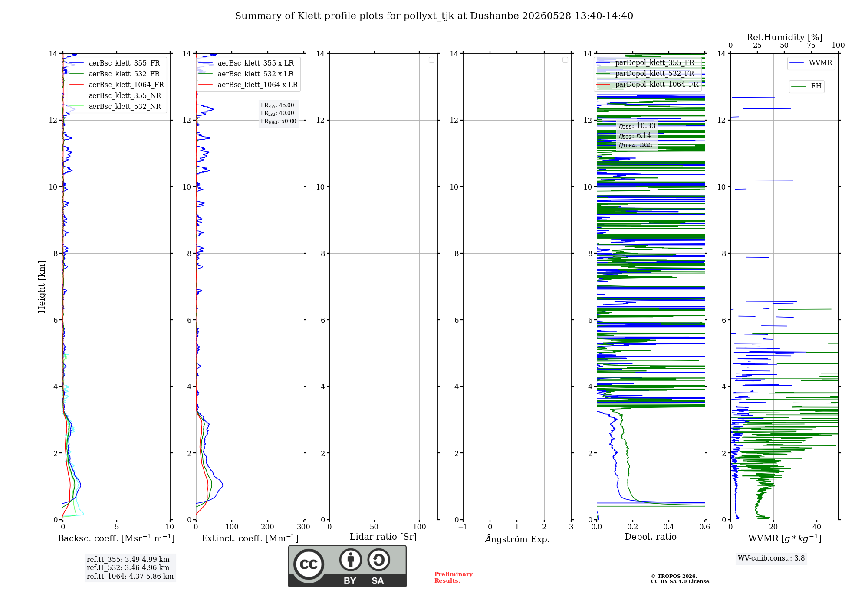Click the Creative Commons CC icon
Image resolution: width=868 pixels, height=590 pixels.
(309, 564)
